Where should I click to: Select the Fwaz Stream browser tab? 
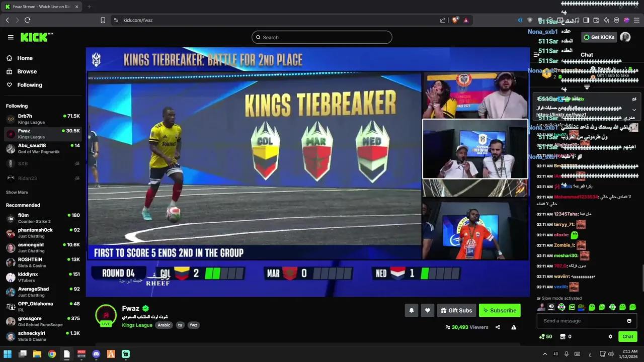(x=42, y=7)
